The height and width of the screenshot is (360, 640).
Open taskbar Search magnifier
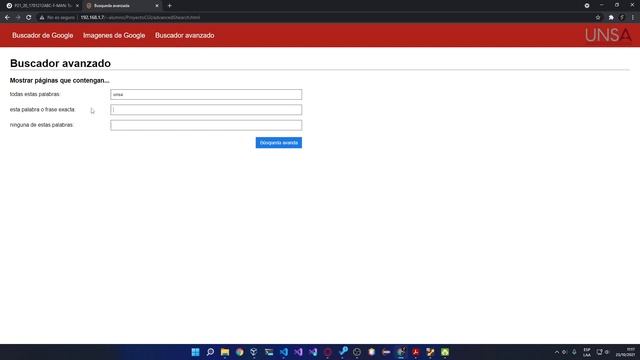coord(210,352)
